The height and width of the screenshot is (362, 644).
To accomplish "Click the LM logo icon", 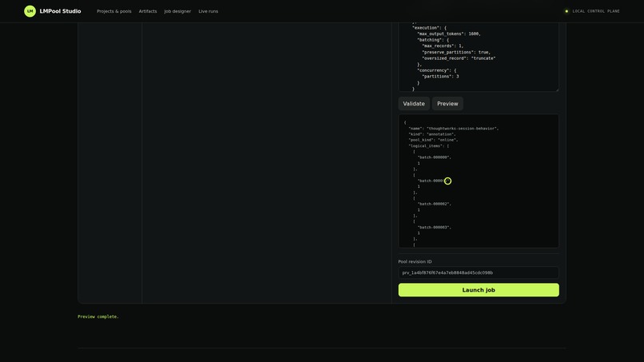I will click(x=30, y=11).
